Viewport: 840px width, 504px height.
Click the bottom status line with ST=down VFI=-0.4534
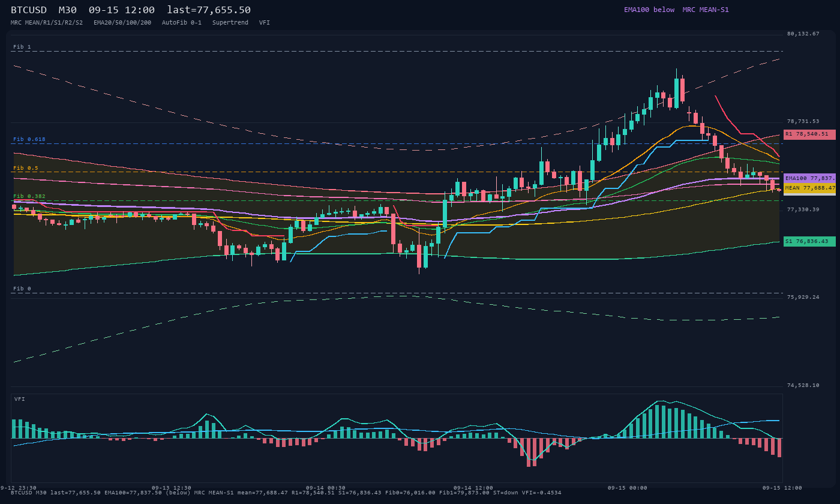(286, 493)
